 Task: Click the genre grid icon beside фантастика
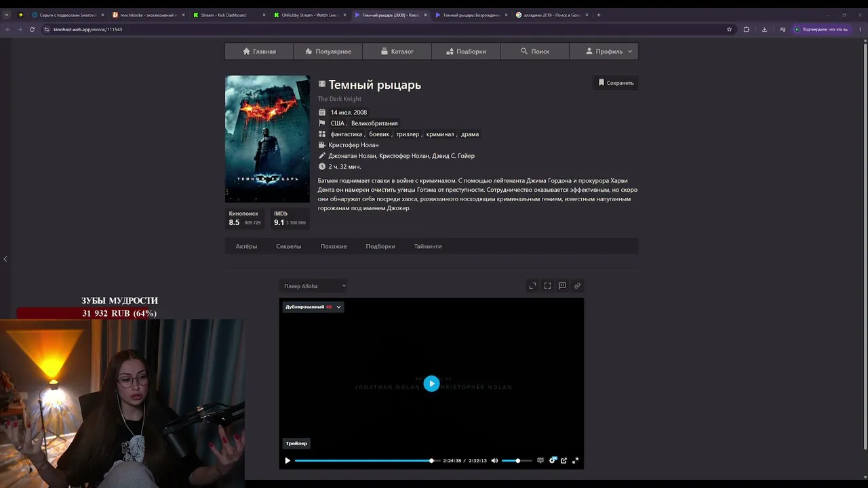[322, 134]
